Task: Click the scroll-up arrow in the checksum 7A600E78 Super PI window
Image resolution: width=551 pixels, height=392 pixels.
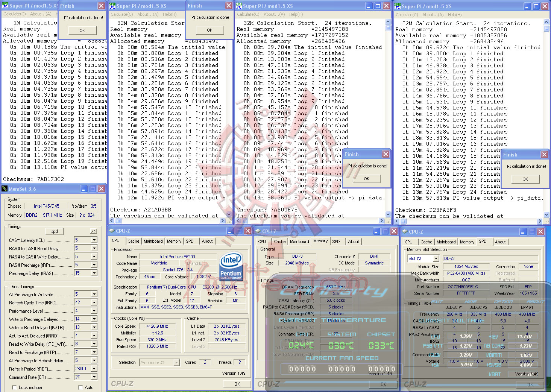Action: [x=388, y=22]
